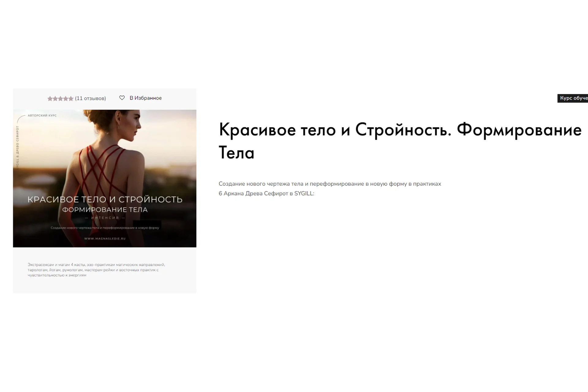Click "WWW.MAGNASLEDIE.RU" text on the cover image
Viewport: 588px width, 392px height.
click(105, 239)
